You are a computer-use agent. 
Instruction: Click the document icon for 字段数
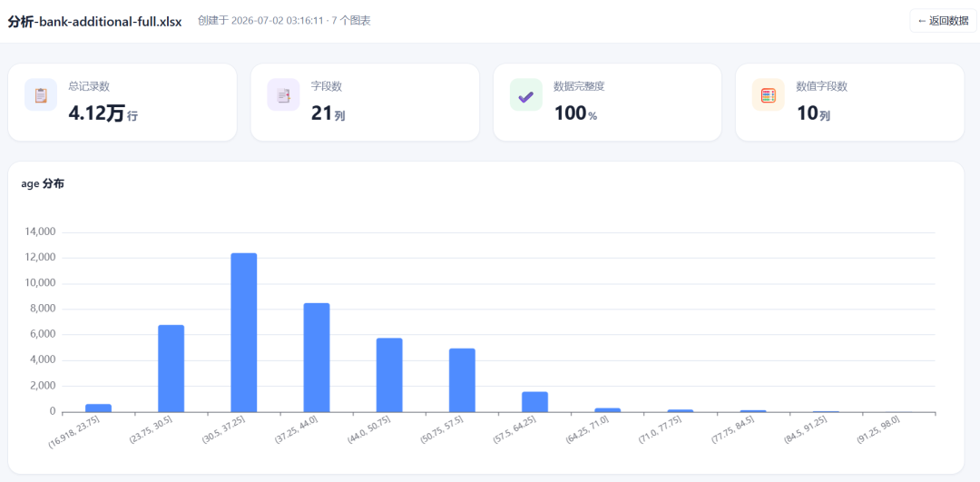[283, 95]
